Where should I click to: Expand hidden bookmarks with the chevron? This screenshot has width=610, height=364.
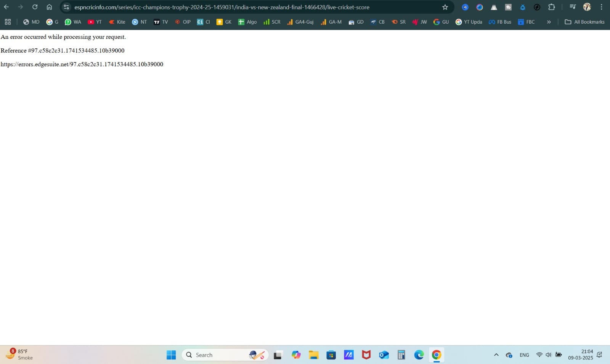[x=549, y=22]
